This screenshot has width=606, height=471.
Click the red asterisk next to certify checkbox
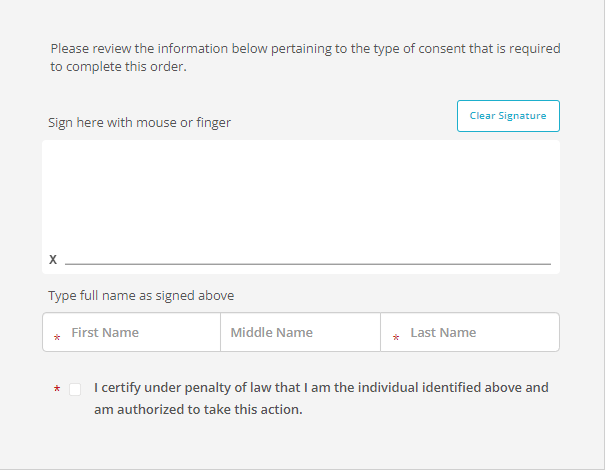tap(57, 389)
